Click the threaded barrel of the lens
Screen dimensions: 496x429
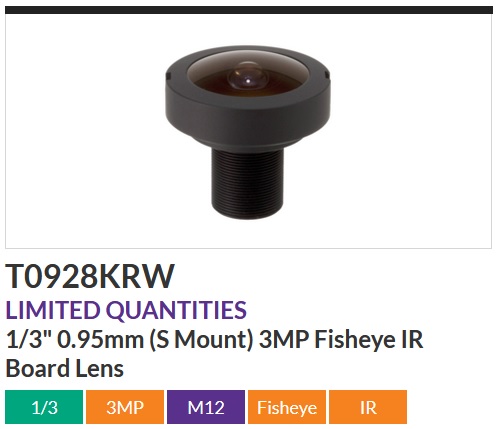247,183
